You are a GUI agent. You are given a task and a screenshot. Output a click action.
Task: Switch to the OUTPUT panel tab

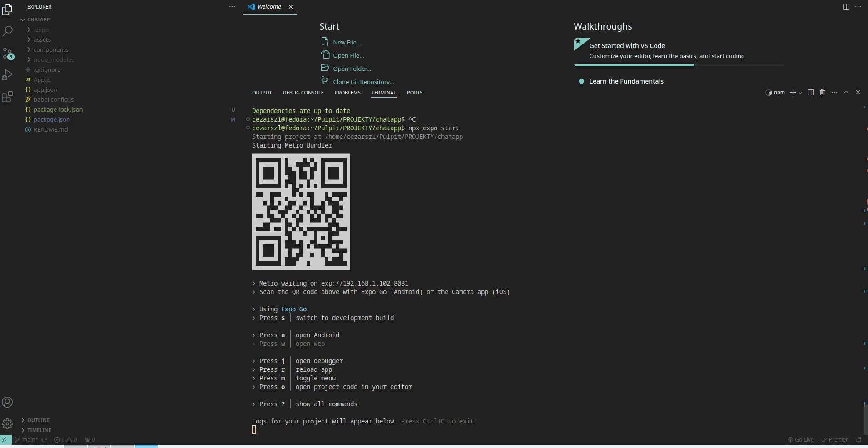[262, 93]
